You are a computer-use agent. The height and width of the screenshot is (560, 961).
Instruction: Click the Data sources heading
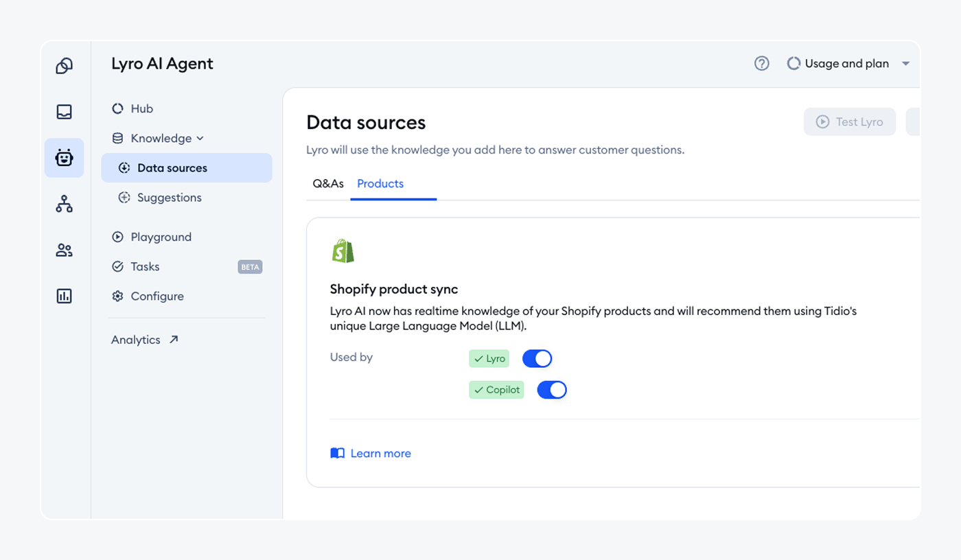point(366,123)
